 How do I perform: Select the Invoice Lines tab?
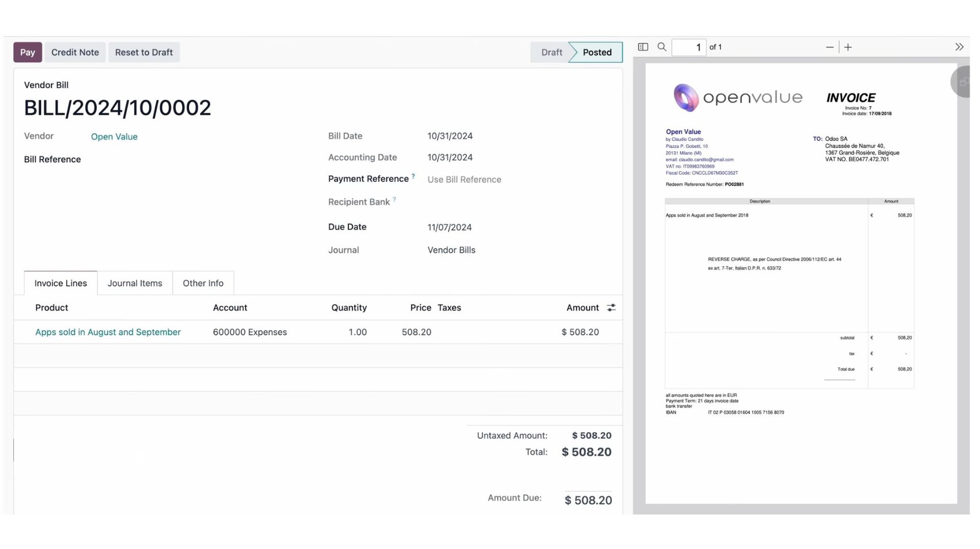point(60,283)
